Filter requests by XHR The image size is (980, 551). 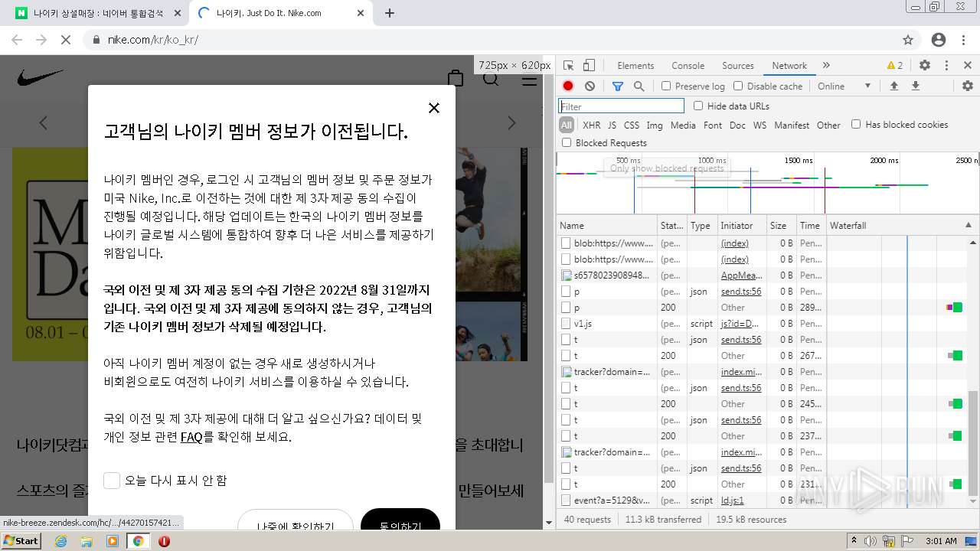(x=592, y=125)
